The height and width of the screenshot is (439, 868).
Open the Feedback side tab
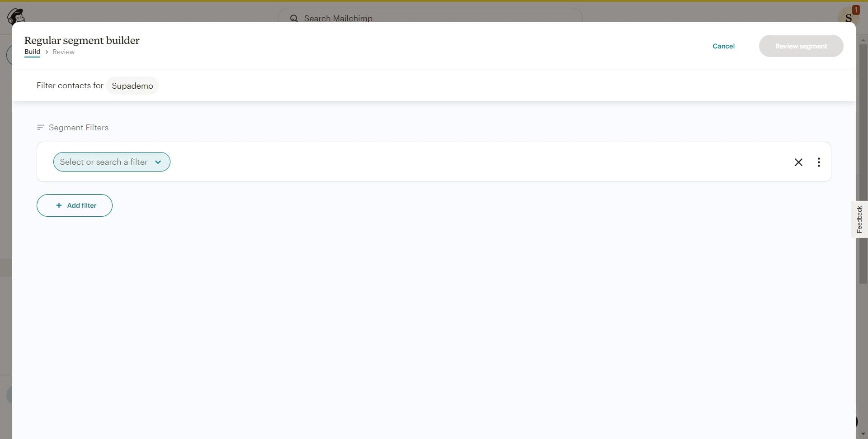point(859,219)
